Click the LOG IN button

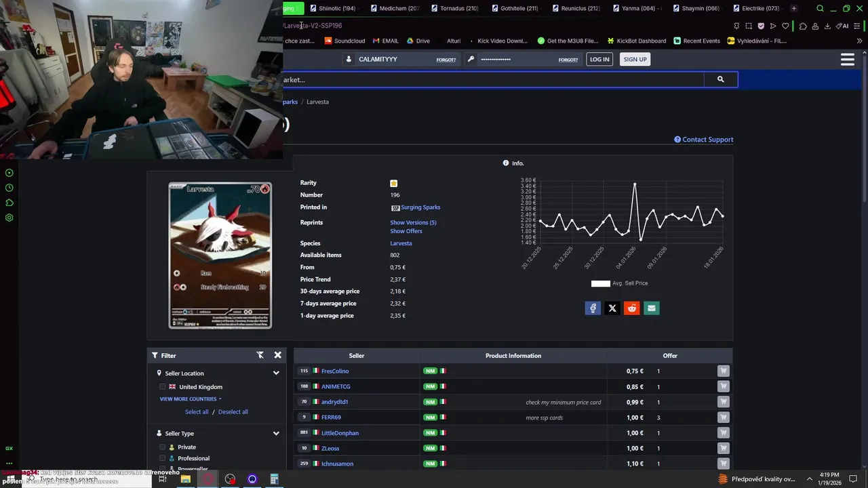tap(599, 60)
